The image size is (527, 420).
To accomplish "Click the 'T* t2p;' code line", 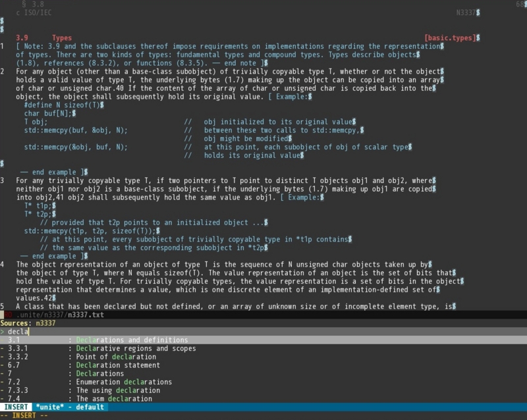I will click(x=38, y=214).
